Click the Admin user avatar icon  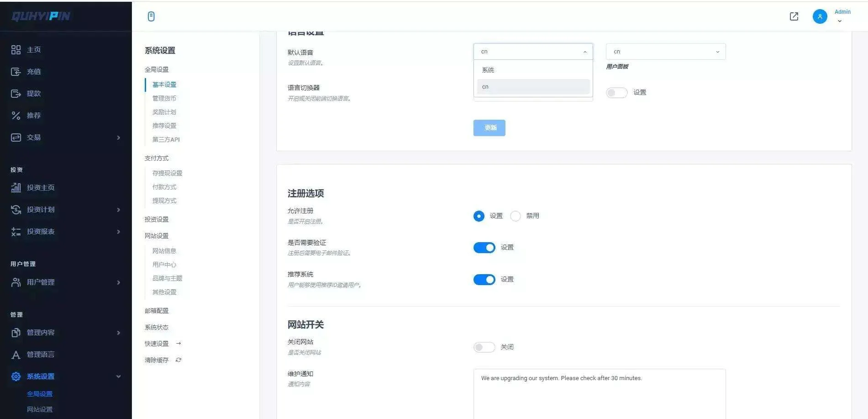(x=820, y=16)
